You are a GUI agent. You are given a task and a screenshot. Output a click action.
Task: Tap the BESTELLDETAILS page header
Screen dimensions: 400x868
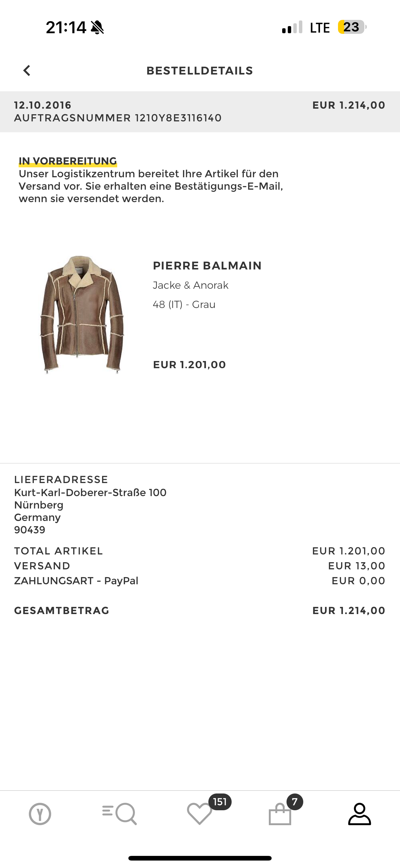(x=200, y=70)
